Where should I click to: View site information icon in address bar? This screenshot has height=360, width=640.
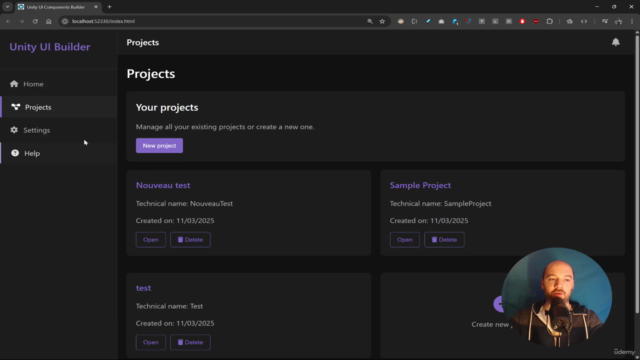pyautogui.click(x=64, y=21)
